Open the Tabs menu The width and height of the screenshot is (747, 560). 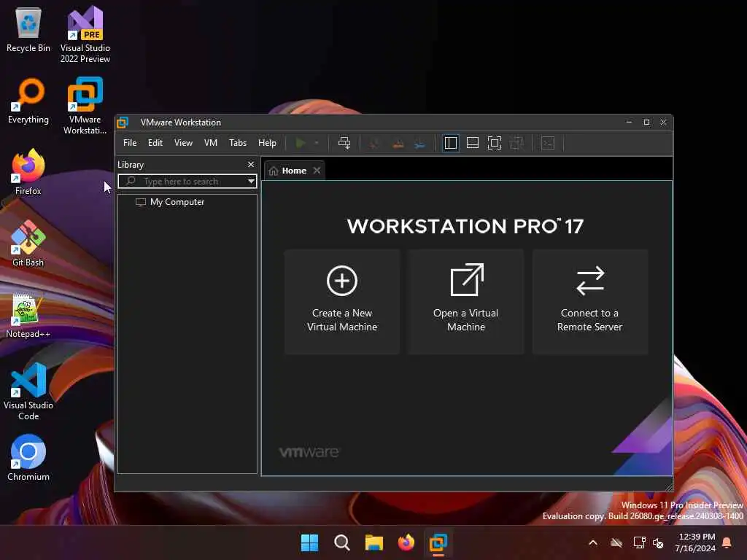(238, 143)
